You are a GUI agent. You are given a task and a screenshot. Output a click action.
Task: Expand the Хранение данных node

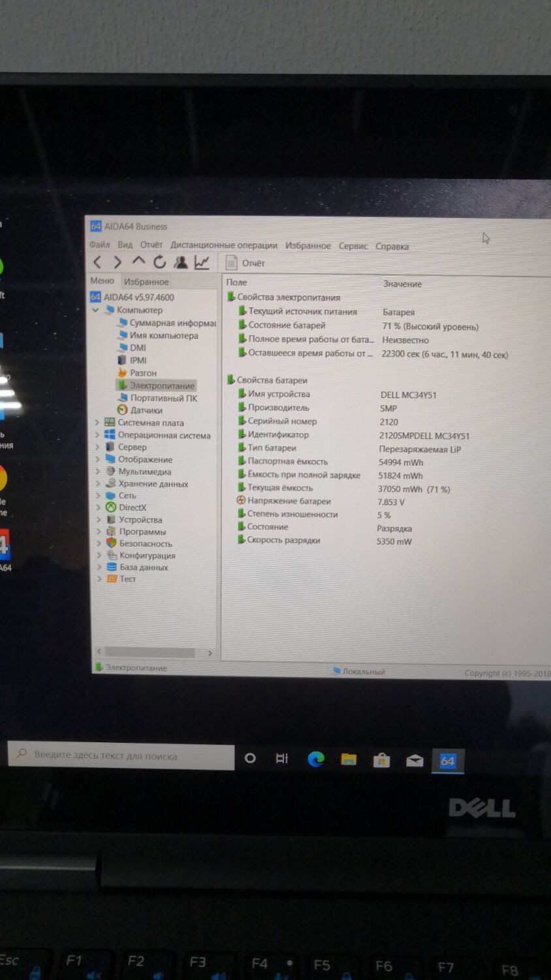[98, 483]
